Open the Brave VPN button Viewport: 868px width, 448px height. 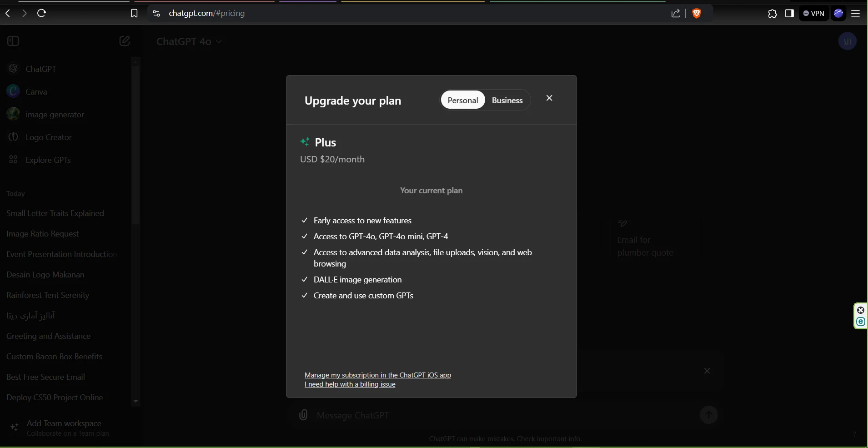tap(814, 14)
